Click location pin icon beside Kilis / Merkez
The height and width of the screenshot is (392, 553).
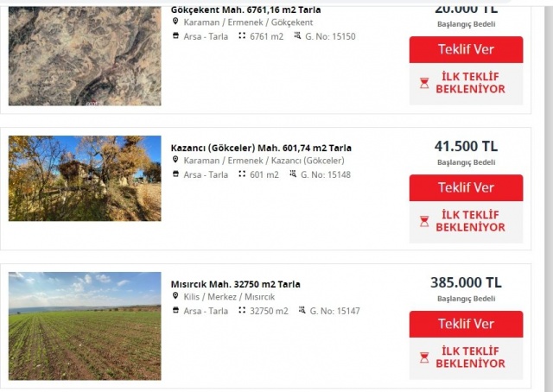(x=175, y=296)
